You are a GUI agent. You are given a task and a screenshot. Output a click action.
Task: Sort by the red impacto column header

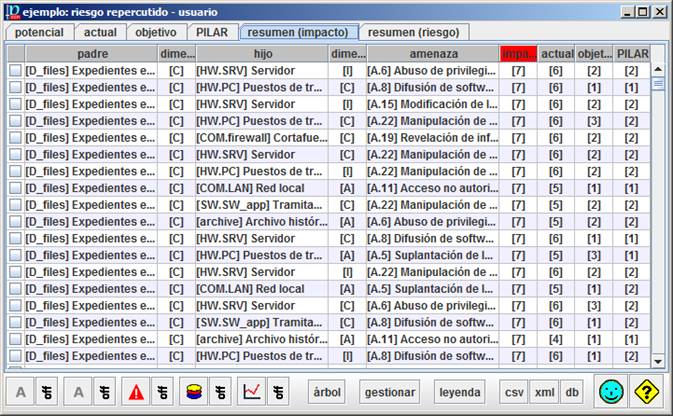518,52
